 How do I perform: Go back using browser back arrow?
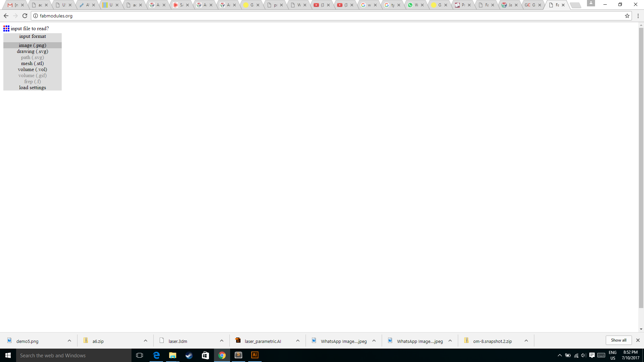(6, 16)
